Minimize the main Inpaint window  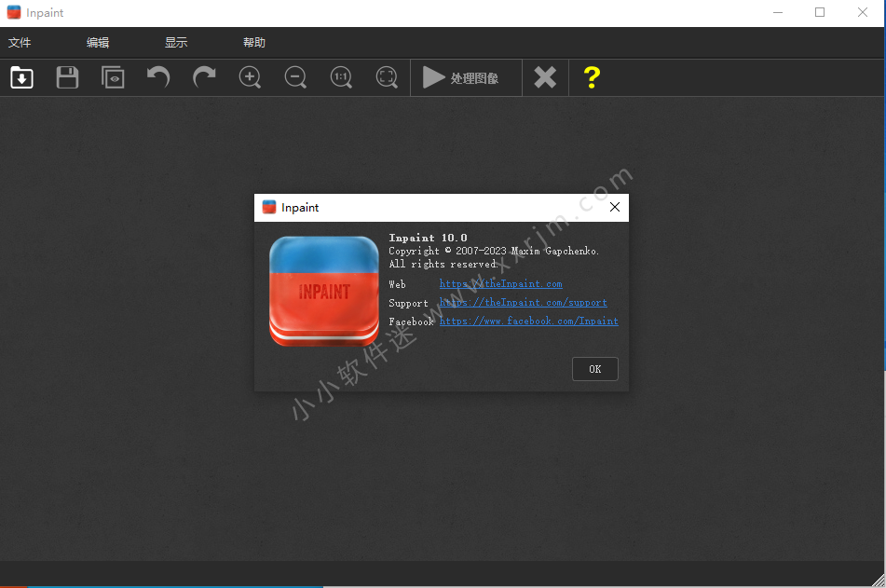point(778,12)
